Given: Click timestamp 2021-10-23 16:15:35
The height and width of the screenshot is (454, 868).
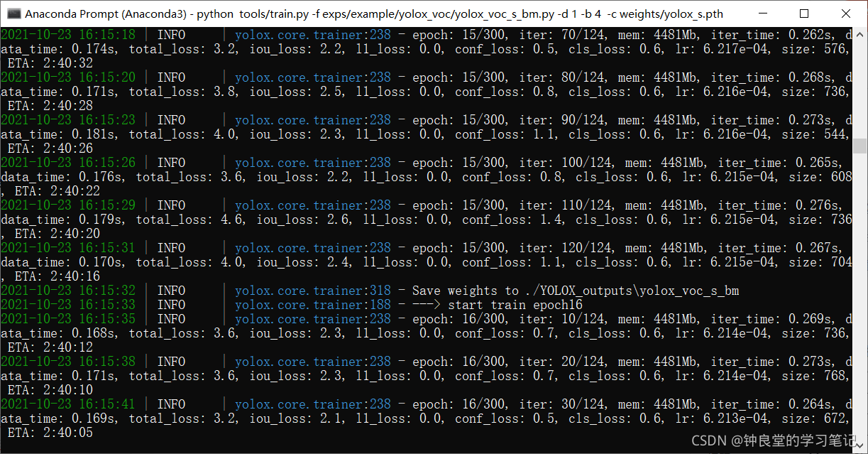Looking at the screenshot, I should [x=68, y=319].
